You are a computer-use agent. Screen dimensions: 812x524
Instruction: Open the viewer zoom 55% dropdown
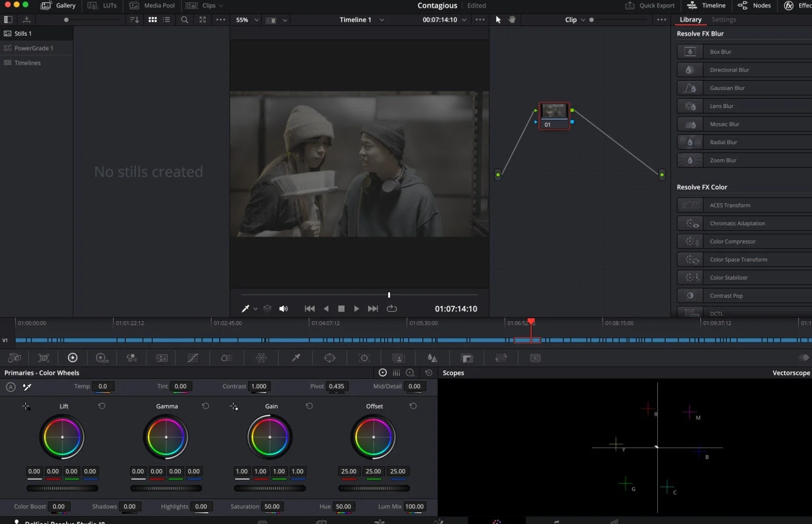pos(248,20)
